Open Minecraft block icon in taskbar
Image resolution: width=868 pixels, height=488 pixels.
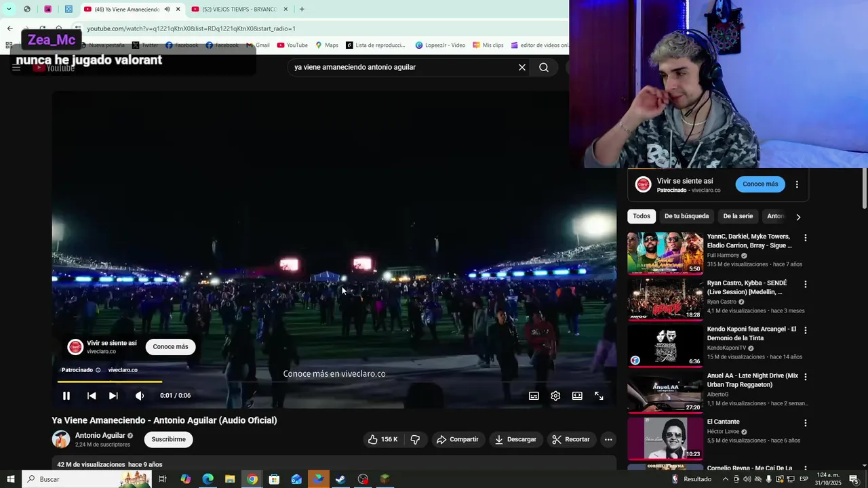(384, 479)
